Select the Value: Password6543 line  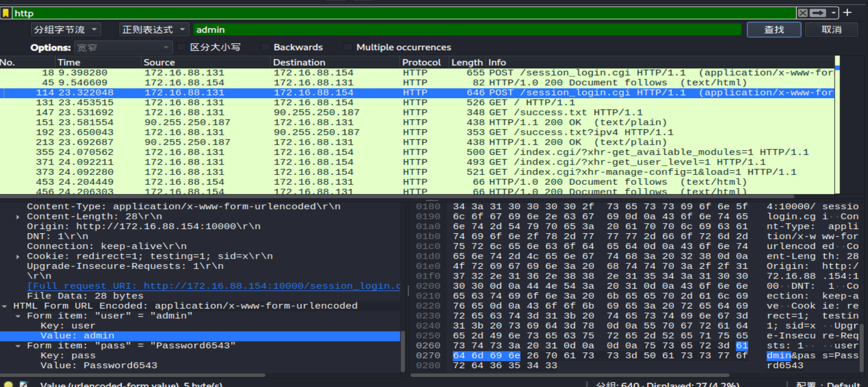tap(99, 366)
